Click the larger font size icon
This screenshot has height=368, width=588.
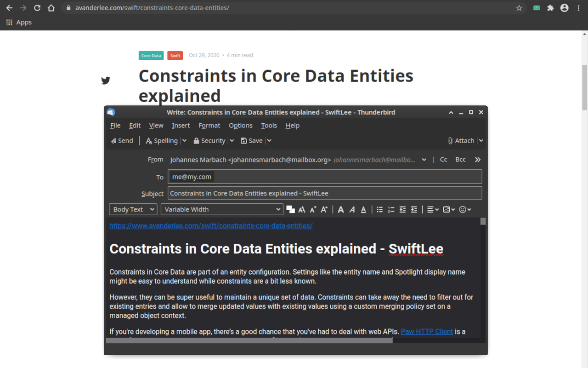coord(324,209)
